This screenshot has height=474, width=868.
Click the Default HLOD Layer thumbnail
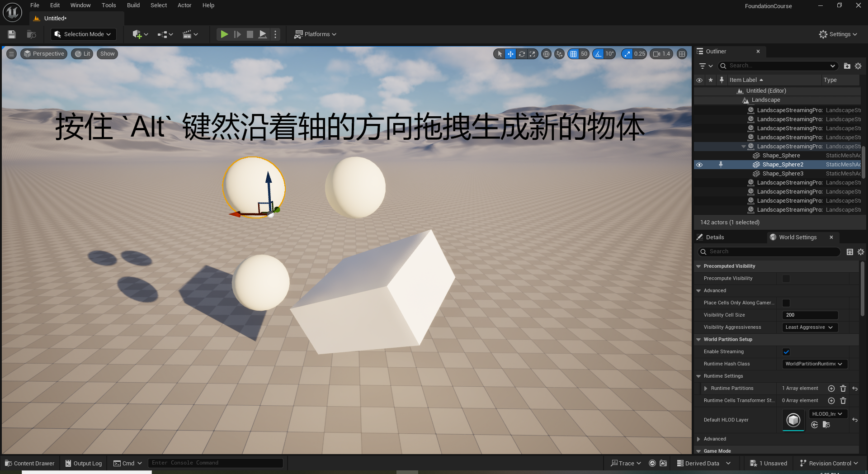(x=793, y=420)
